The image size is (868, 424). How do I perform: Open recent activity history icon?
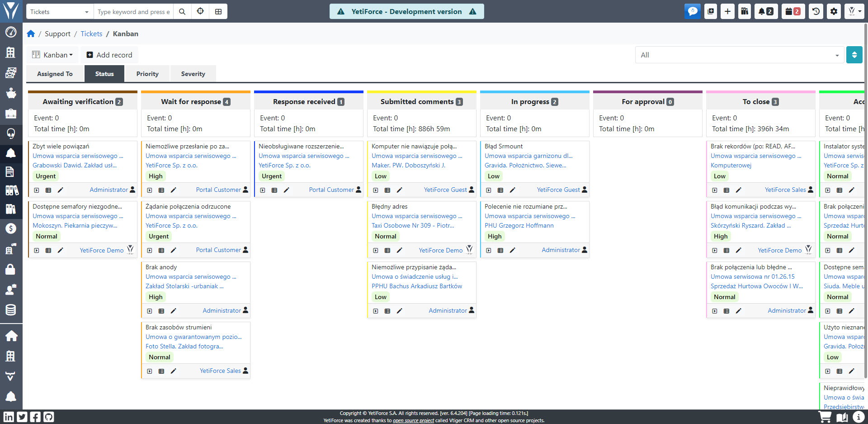click(816, 11)
